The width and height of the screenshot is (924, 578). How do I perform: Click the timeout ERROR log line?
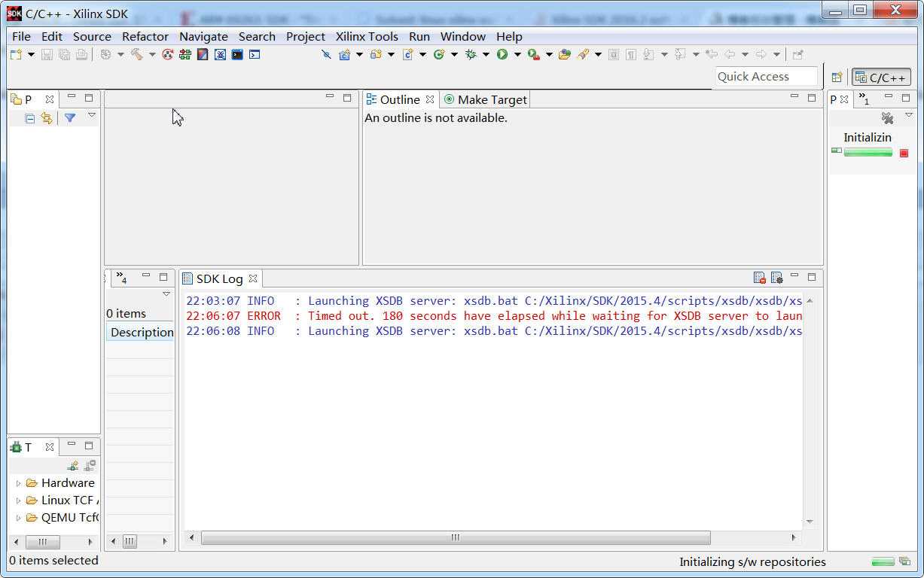493,316
